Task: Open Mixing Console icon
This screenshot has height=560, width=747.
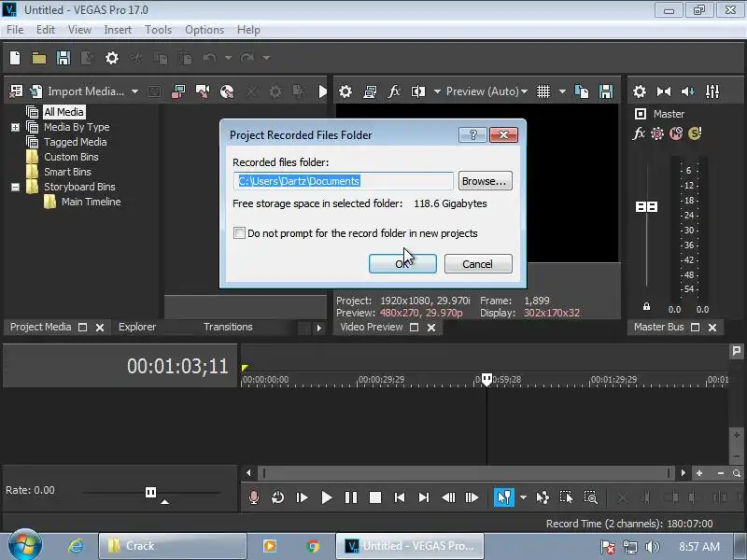Action: [x=712, y=91]
